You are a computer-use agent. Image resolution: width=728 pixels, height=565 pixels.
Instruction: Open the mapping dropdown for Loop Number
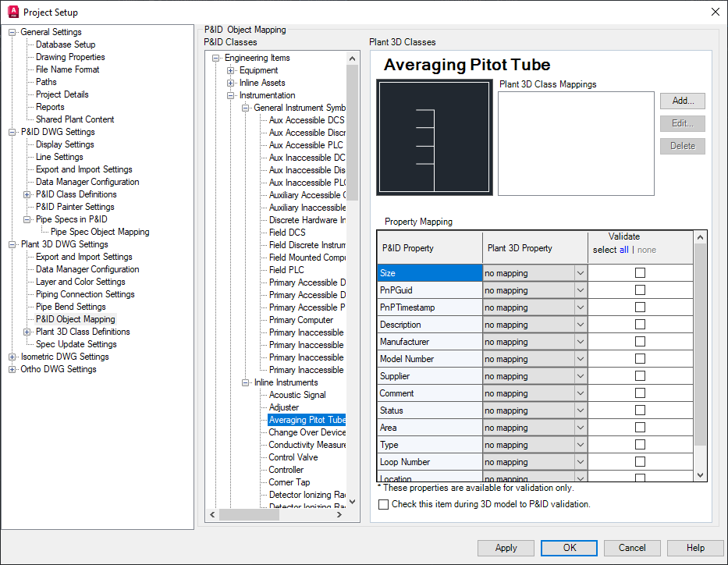(581, 460)
